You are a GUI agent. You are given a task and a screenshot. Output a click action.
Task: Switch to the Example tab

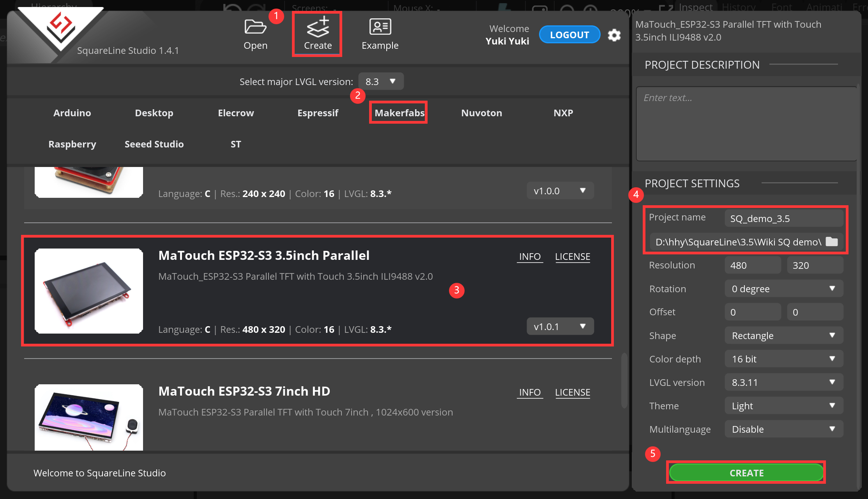[380, 34]
